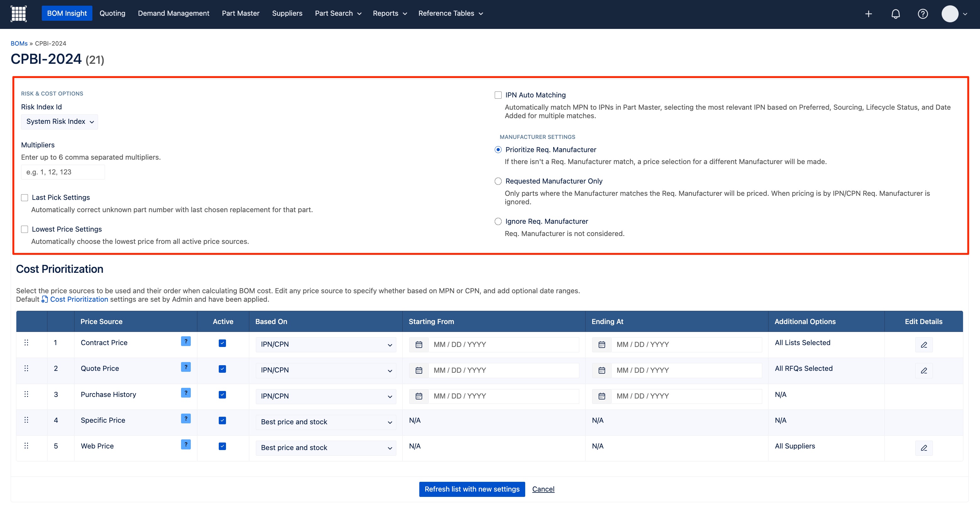Click the plus add icon in header

click(x=868, y=14)
